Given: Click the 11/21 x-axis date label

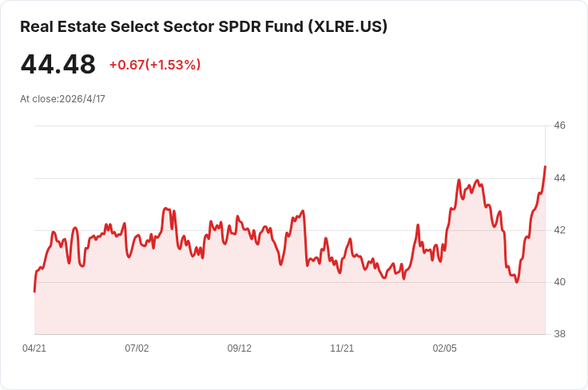Looking at the screenshot, I should tap(342, 348).
